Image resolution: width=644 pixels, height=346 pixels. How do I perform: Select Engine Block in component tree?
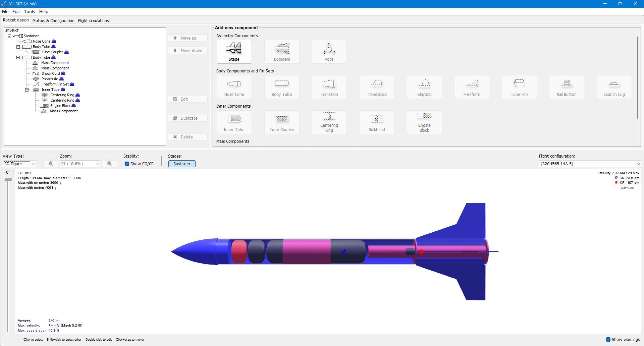[60, 106]
